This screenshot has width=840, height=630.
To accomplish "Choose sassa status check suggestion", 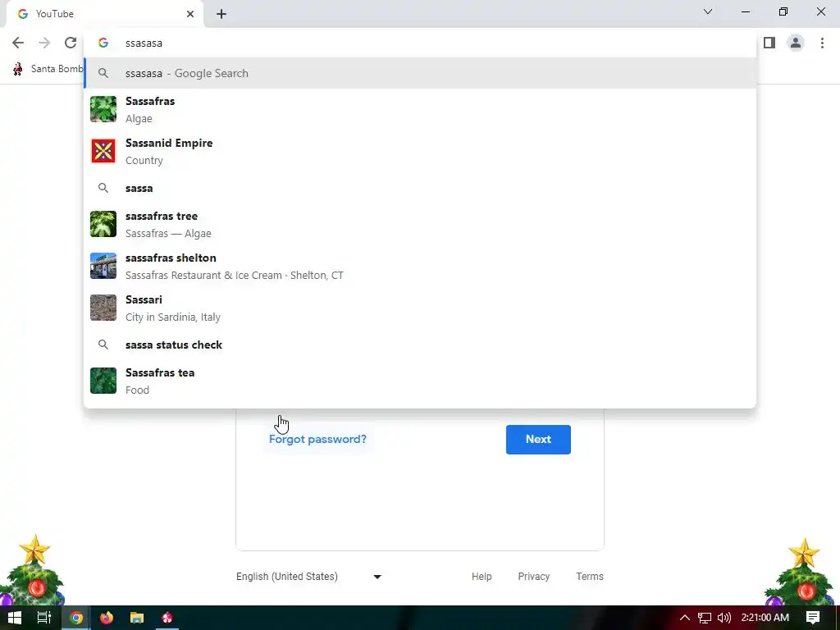I will point(420,345).
